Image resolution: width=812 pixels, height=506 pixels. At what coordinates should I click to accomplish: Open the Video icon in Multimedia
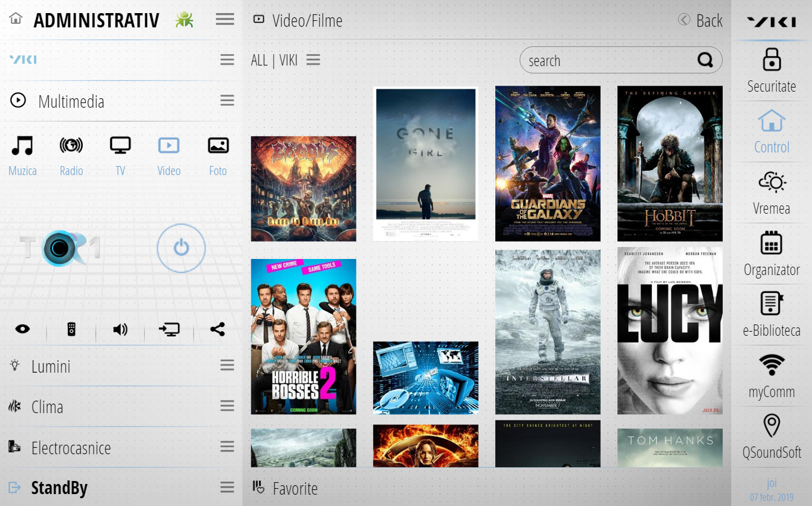[168, 145]
